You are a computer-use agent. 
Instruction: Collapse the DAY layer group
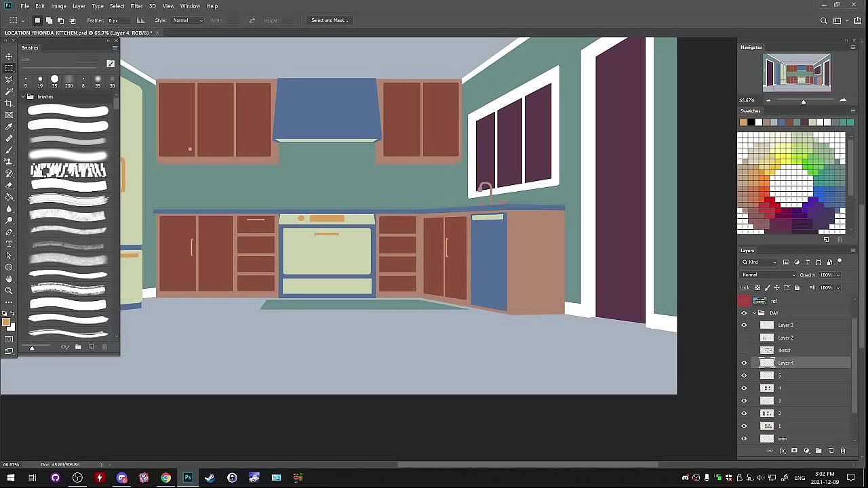tap(753, 313)
